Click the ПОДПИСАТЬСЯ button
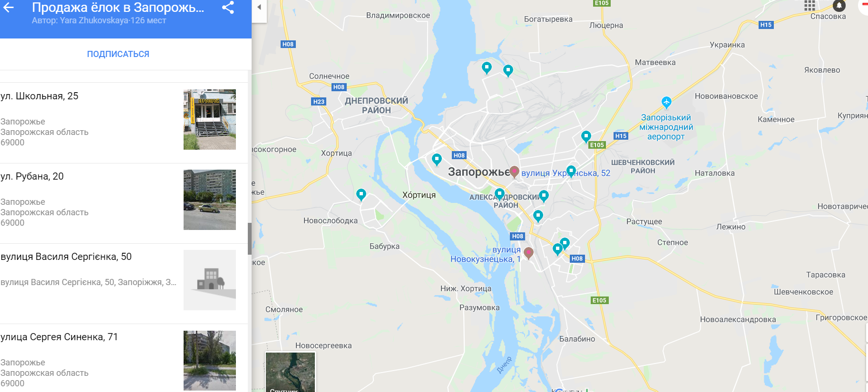 coord(118,54)
